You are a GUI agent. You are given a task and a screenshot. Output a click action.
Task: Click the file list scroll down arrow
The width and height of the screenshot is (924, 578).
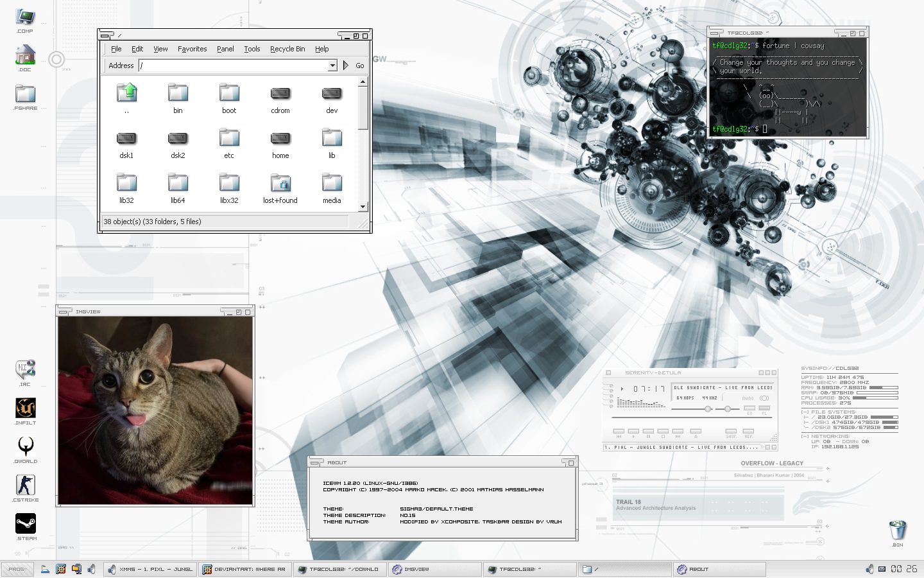[363, 207]
